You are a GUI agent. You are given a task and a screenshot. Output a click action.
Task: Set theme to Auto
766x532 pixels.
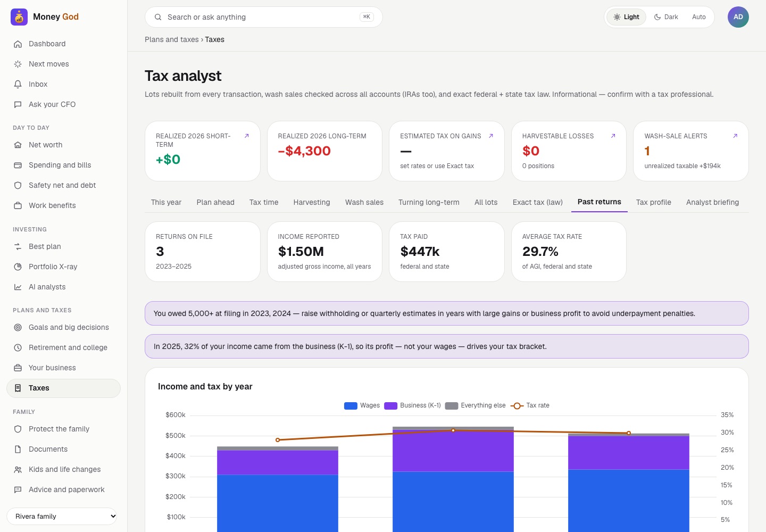699,17
